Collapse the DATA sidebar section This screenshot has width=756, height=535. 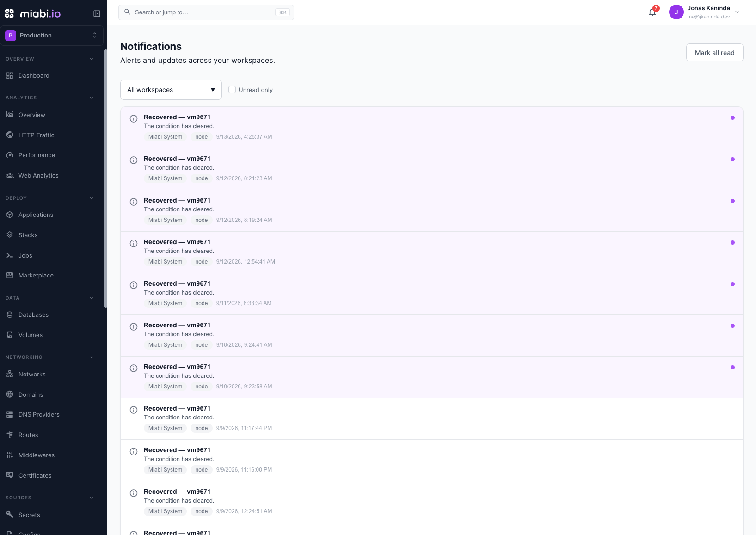tap(92, 298)
